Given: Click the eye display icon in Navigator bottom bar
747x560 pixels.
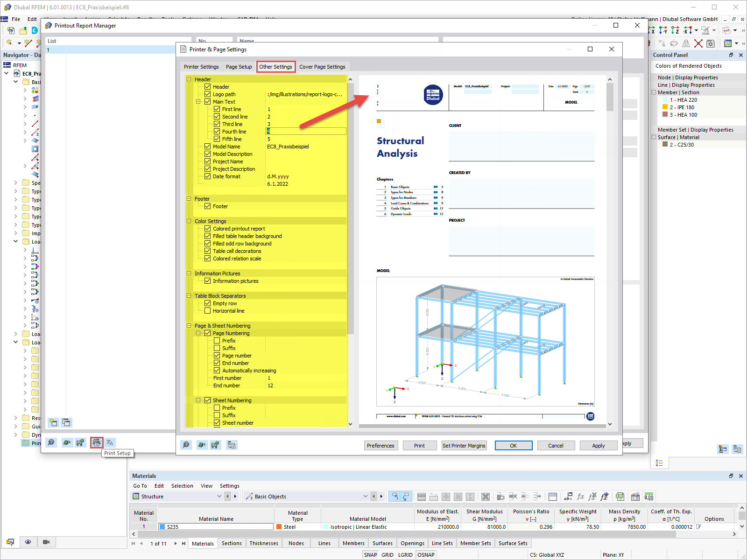Looking at the screenshot, I should (28, 542).
